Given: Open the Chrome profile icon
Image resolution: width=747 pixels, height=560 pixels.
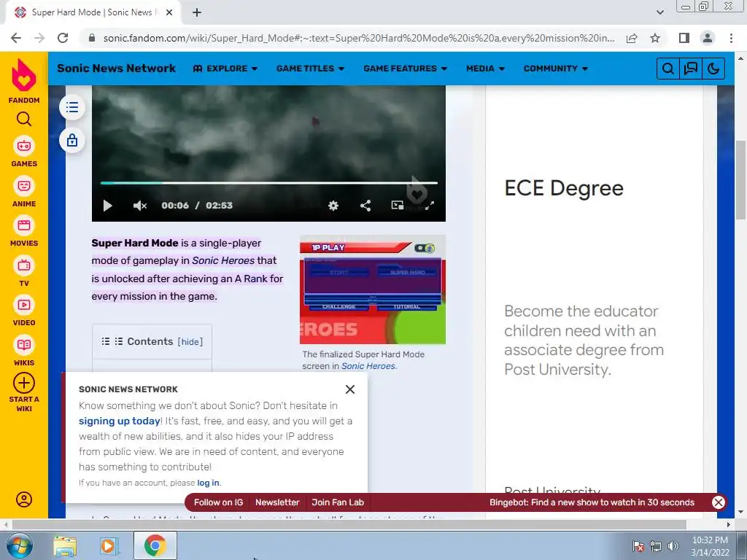Looking at the screenshot, I should click(708, 38).
